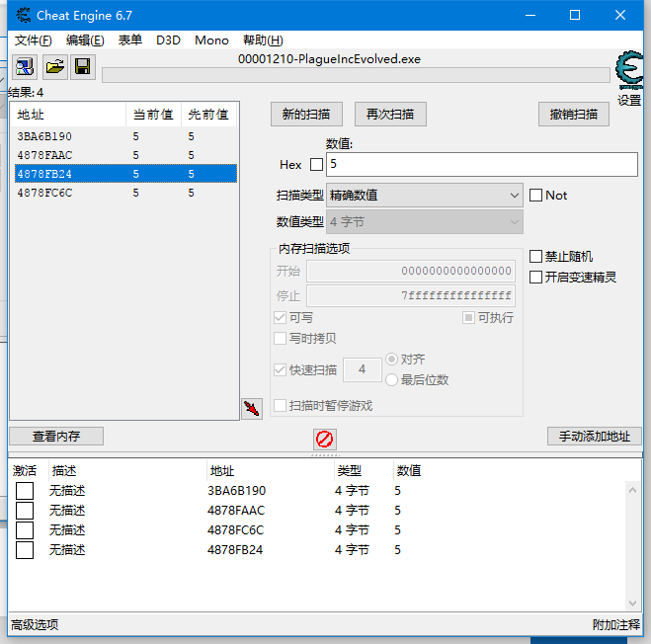Activate checkbox for address 4878FAAC row
The height and width of the screenshot is (644, 651).
[x=25, y=511]
